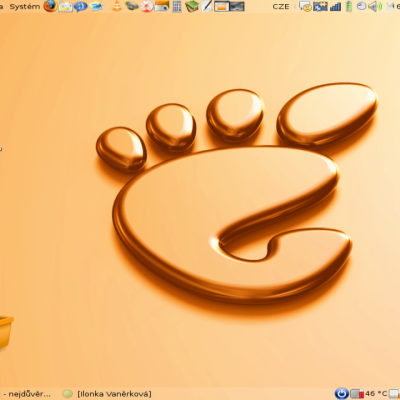Screen dimensions: 400x400
Task: Open the Ilonka Vaněrková window button
Action: pyautogui.click(x=107, y=394)
